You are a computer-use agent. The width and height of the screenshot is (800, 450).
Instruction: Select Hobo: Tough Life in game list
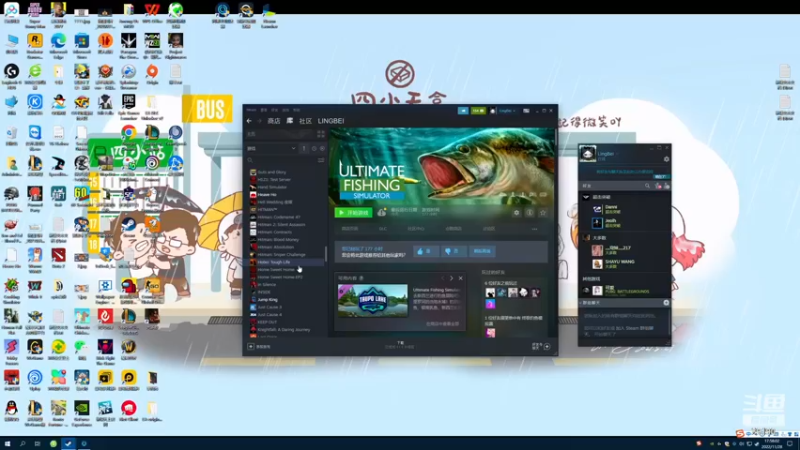click(x=285, y=262)
